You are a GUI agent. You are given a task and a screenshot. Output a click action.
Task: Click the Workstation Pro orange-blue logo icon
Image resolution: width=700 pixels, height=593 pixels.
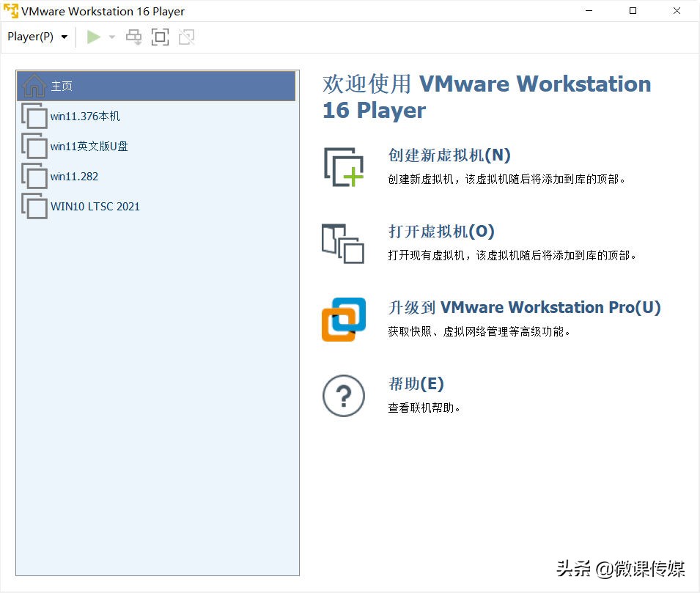tap(344, 320)
